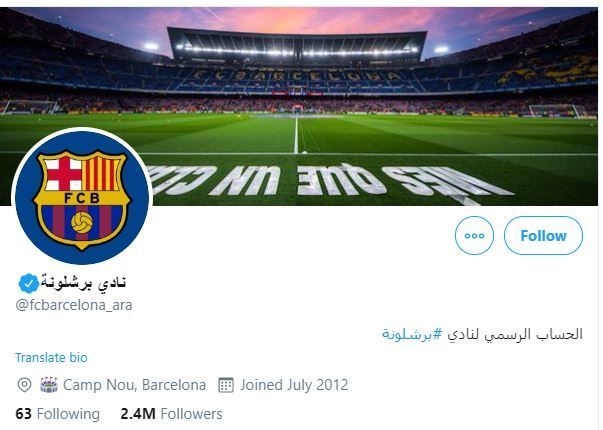603x430 pixels.
Task: Click the golden ball on the crest
Action: [82, 222]
